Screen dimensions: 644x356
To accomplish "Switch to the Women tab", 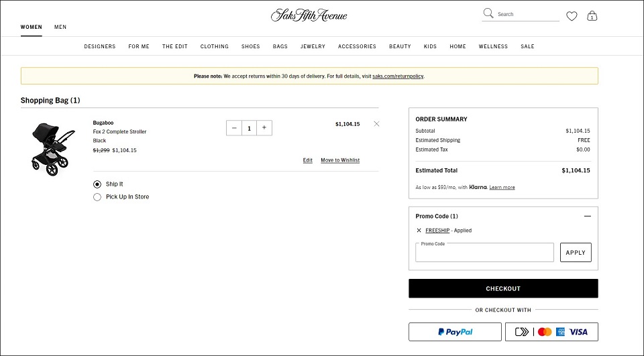I will (32, 27).
